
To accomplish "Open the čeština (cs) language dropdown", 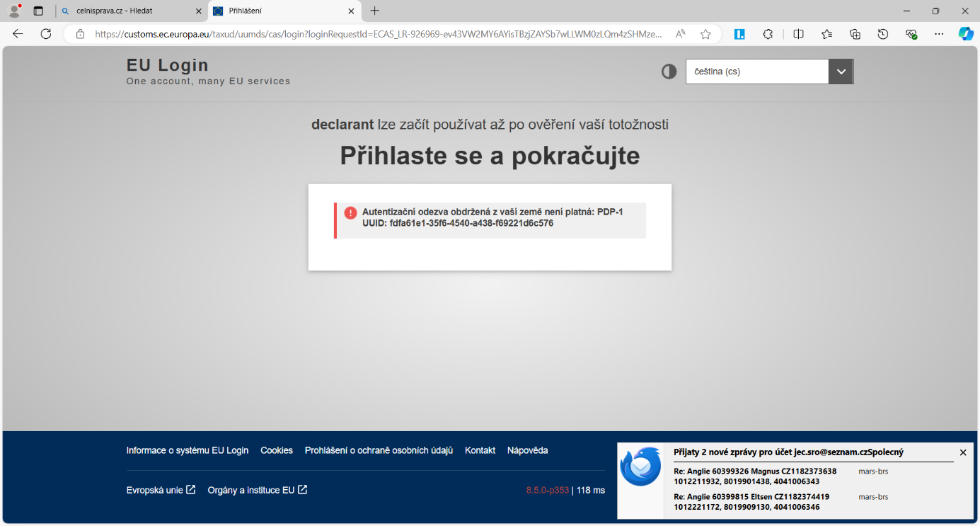I will coord(757,72).
